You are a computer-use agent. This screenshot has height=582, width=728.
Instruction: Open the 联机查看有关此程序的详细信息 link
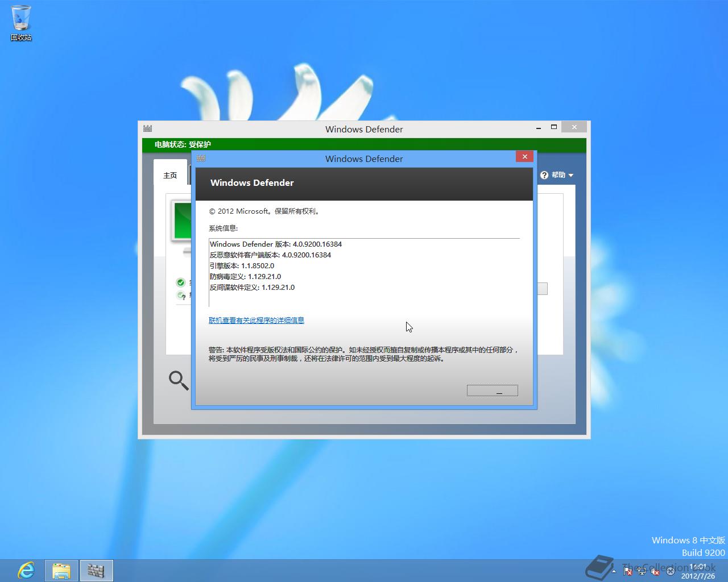[x=257, y=320]
